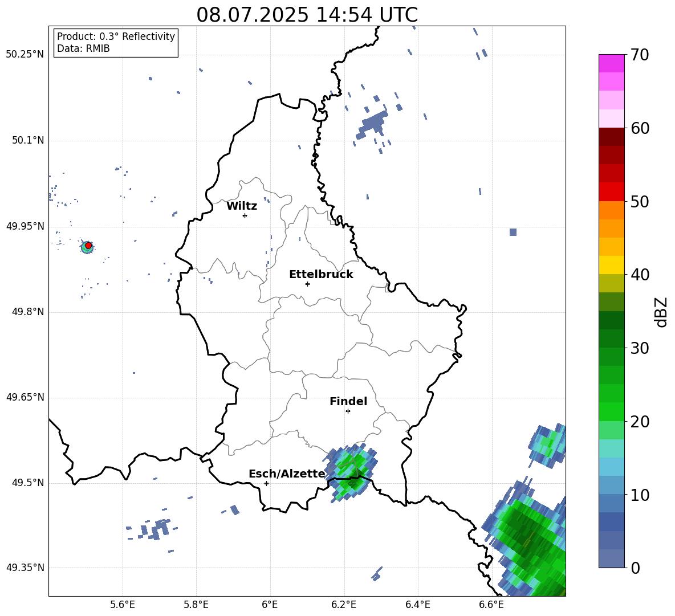Viewport: 675px width, 616px height.
Task: Click the 6°E longitude label
Action: coord(270,605)
